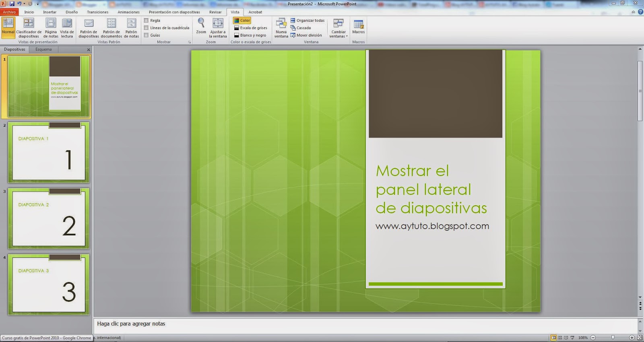Open Patrón de notas

[131, 28]
